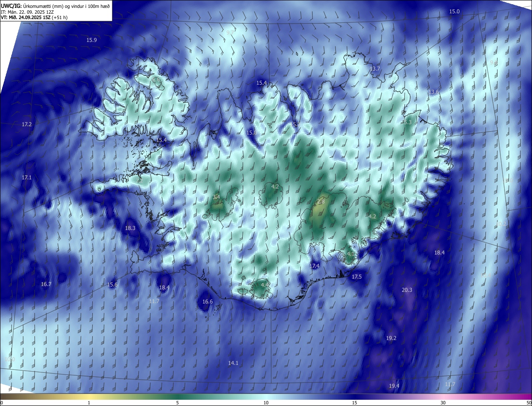Screen dimensions: 532x406
Task: Click the 17.5 value on the map
Action: [357, 276]
